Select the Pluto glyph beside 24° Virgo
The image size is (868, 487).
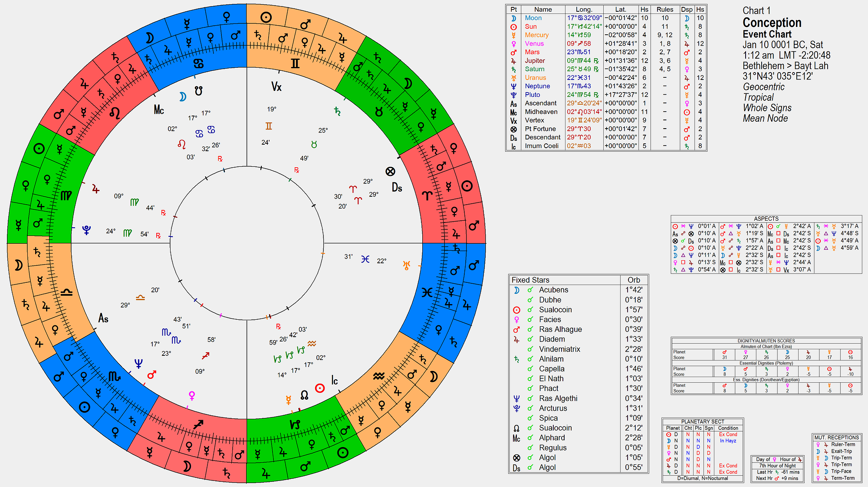pos(87,230)
